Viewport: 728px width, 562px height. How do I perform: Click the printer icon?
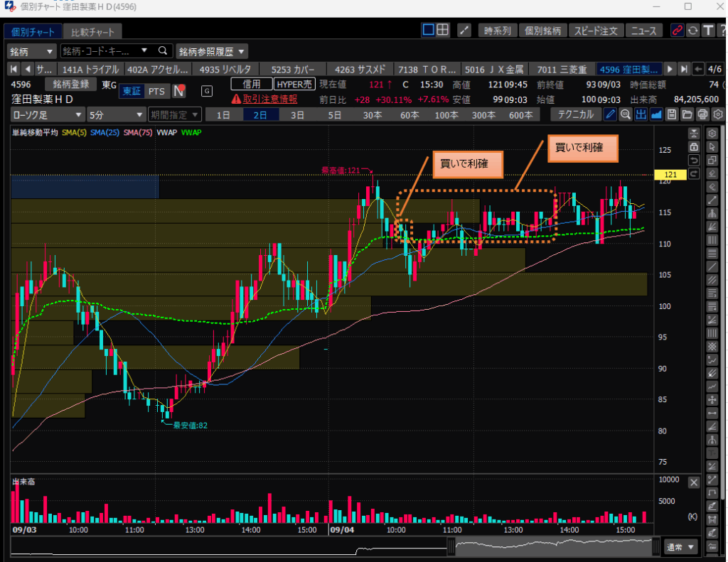point(702,114)
